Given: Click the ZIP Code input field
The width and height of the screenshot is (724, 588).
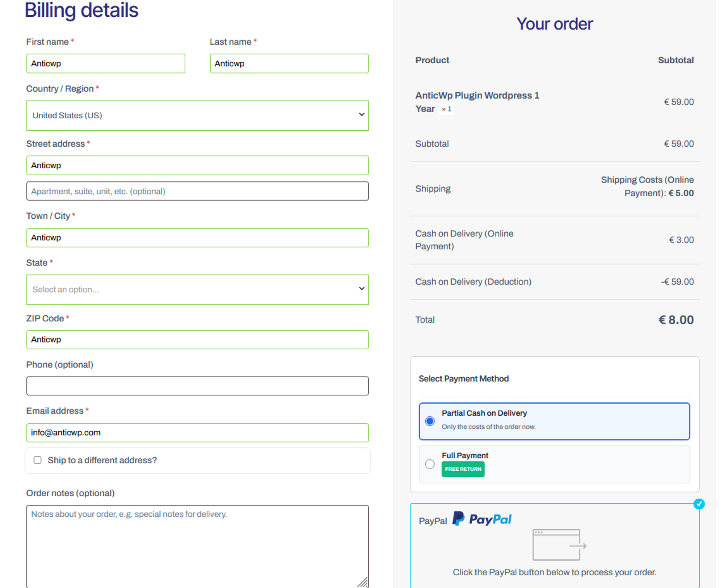Looking at the screenshot, I should tap(197, 340).
